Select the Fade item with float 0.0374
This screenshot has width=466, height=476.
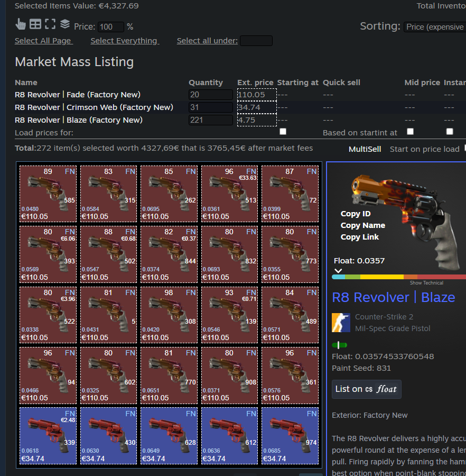coord(169,254)
